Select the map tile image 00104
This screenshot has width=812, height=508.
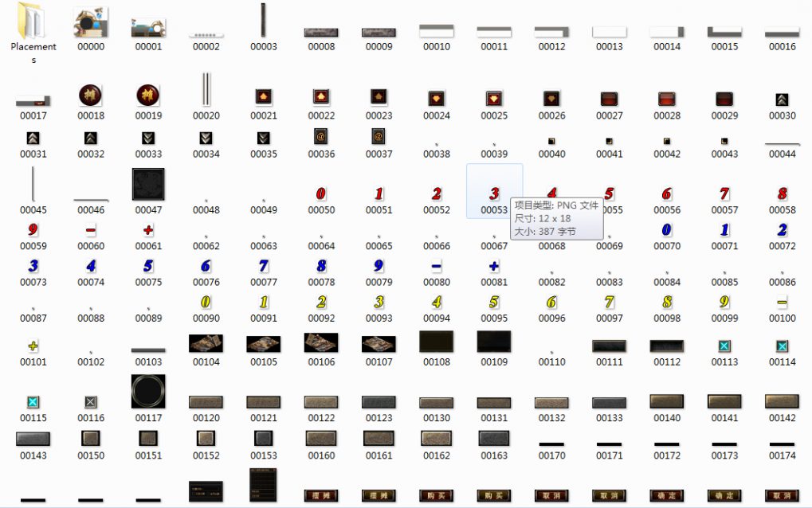point(206,343)
